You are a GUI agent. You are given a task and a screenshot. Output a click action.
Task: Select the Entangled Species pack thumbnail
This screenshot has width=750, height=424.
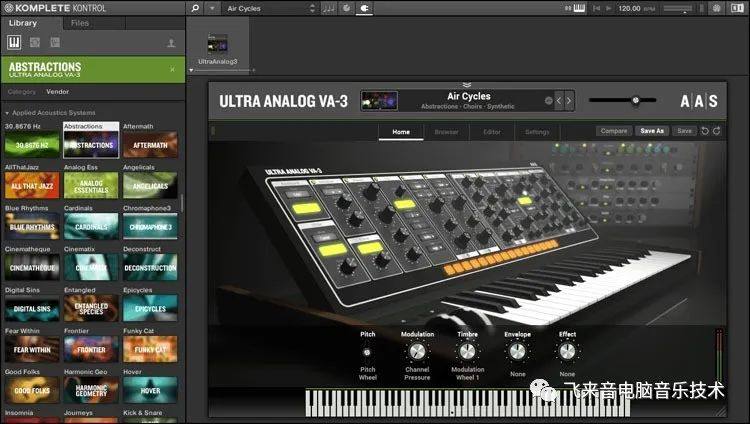pos(91,308)
